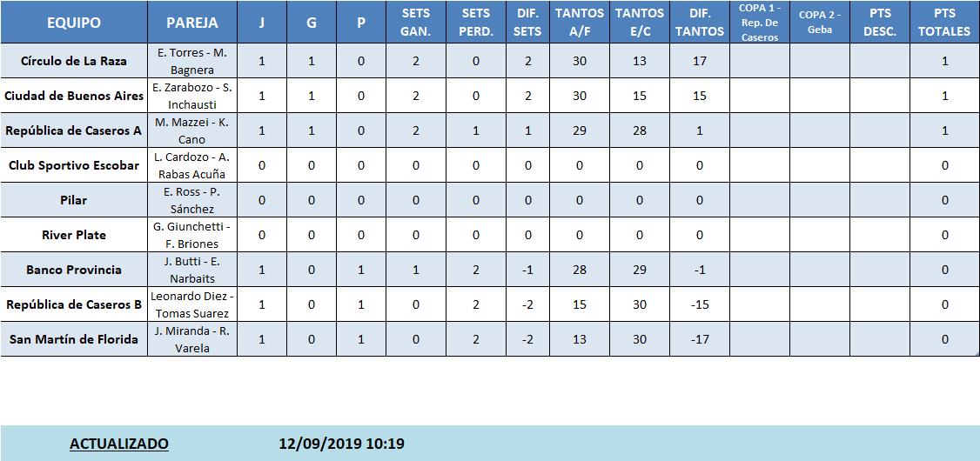980x461 pixels.
Task: Click the Ciudad de Buenos Aires team cell
Action: pos(74,96)
